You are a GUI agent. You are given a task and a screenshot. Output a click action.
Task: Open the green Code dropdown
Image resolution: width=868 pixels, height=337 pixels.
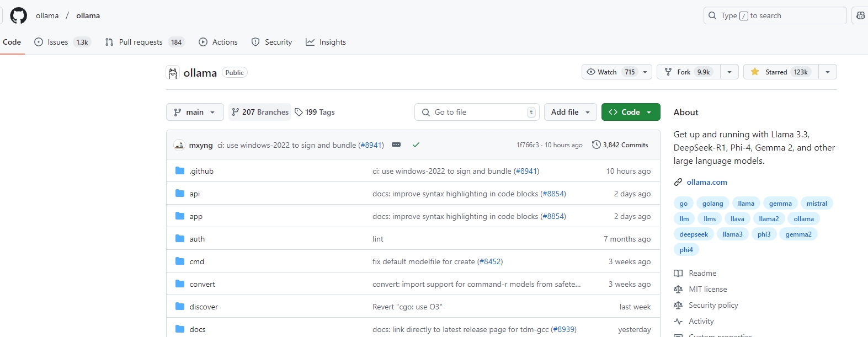pos(631,112)
